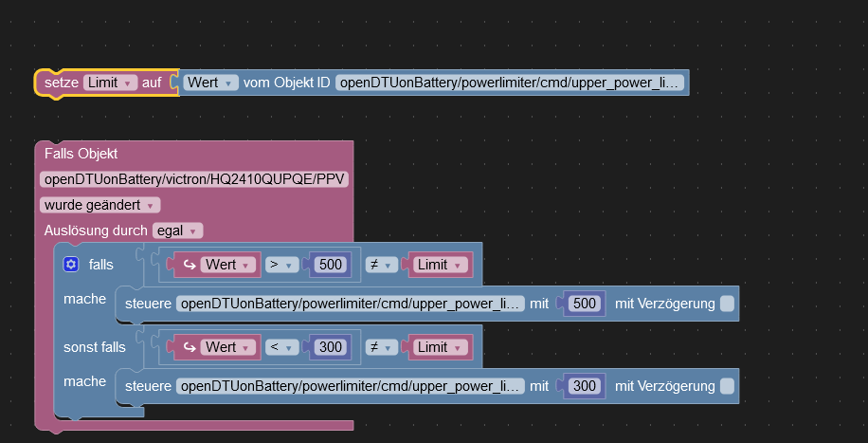The width and height of the screenshot is (868, 443).
Task: Change the greater-than comparison operator
Action: click(281, 265)
